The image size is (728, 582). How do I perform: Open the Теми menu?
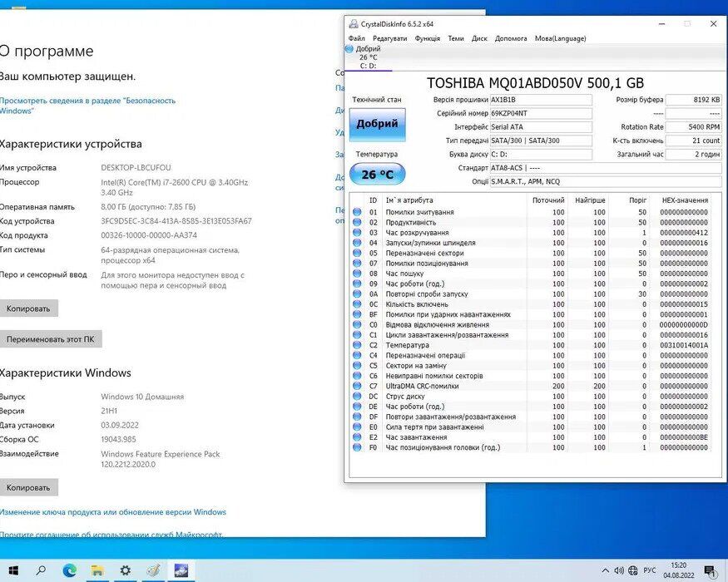click(x=455, y=38)
